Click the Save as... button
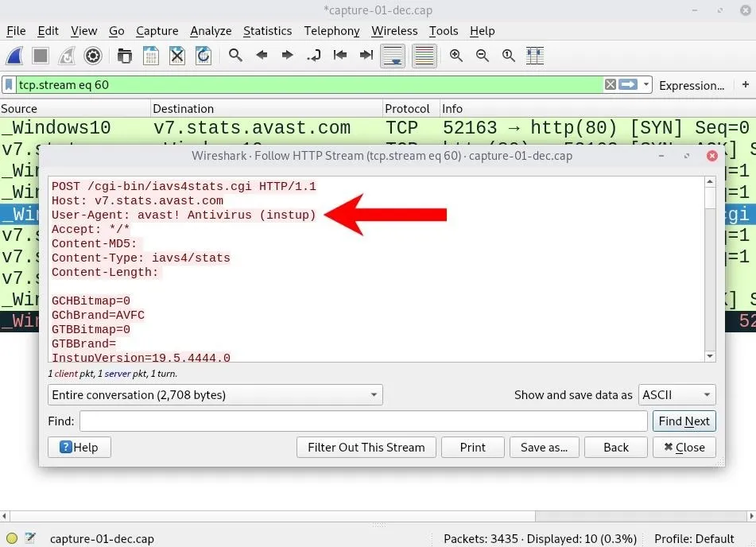This screenshot has height=547, width=756. 545,447
